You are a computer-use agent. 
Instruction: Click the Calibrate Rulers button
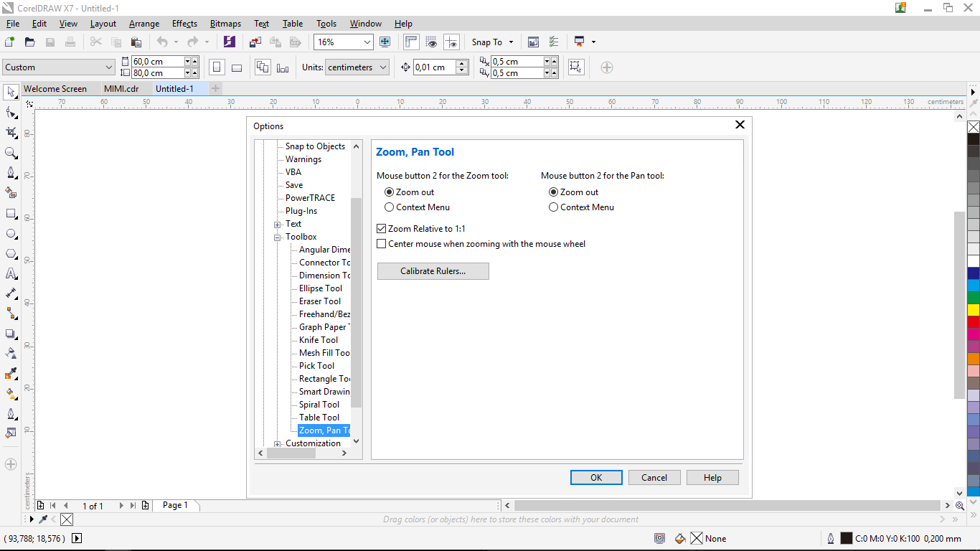[433, 271]
